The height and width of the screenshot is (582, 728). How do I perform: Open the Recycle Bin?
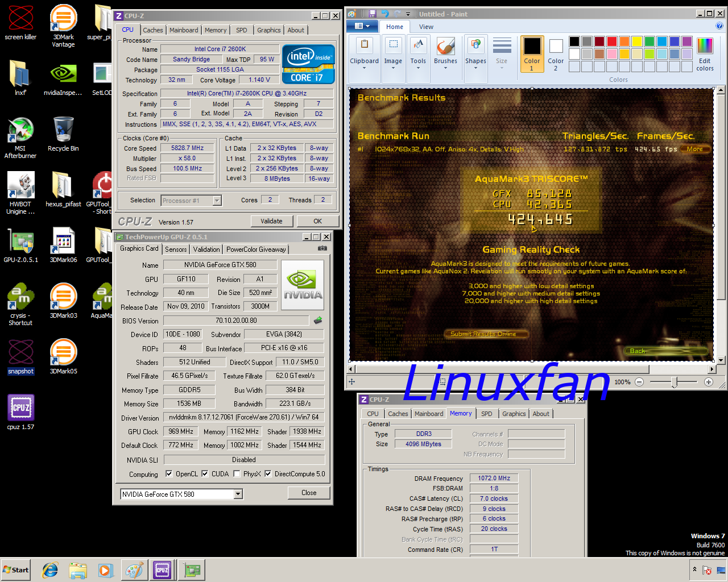(63, 134)
